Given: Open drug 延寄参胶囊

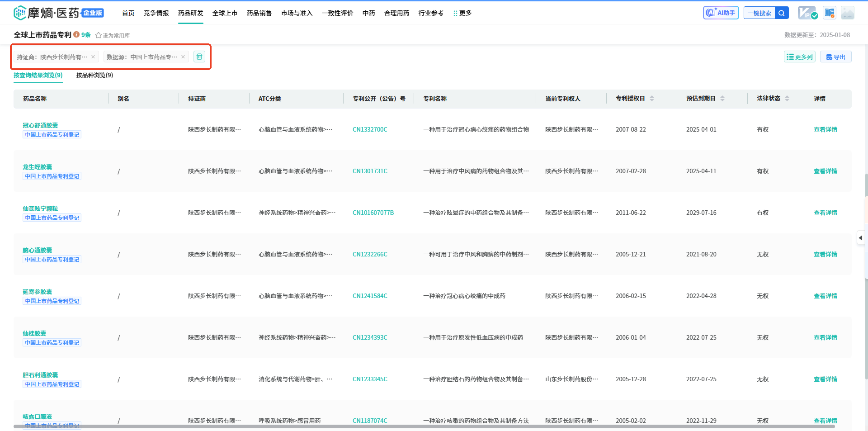Looking at the screenshot, I should (x=37, y=292).
